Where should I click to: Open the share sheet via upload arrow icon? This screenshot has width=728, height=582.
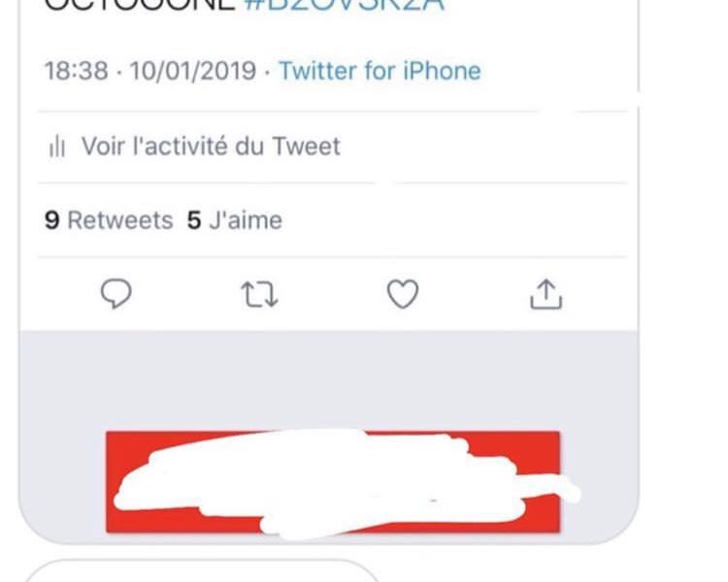[x=546, y=294]
